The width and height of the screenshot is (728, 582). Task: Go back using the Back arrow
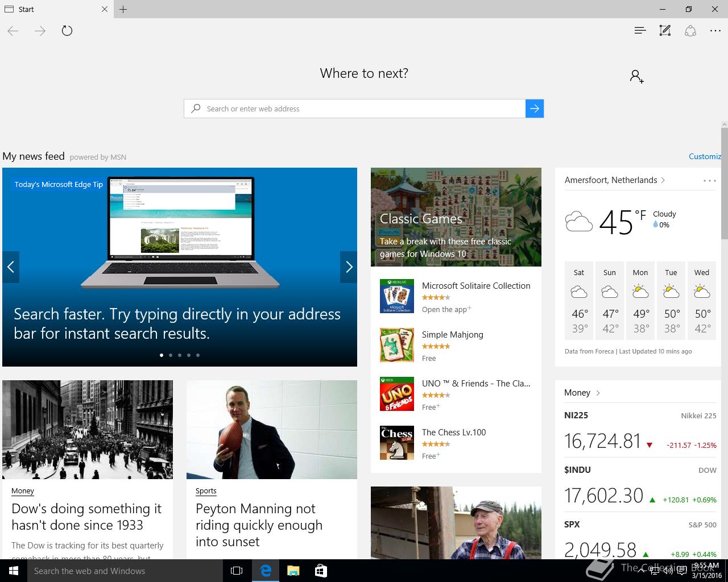pyautogui.click(x=13, y=31)
